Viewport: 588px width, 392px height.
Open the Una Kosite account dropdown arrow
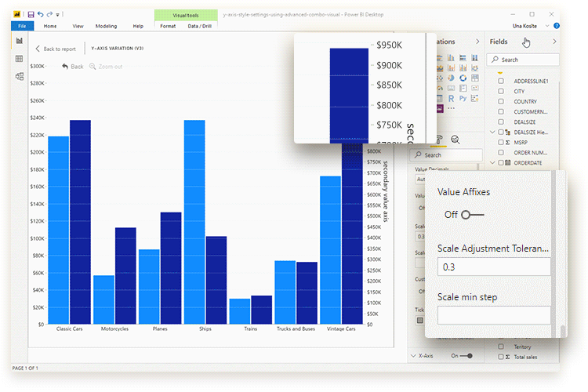[547, 26]
